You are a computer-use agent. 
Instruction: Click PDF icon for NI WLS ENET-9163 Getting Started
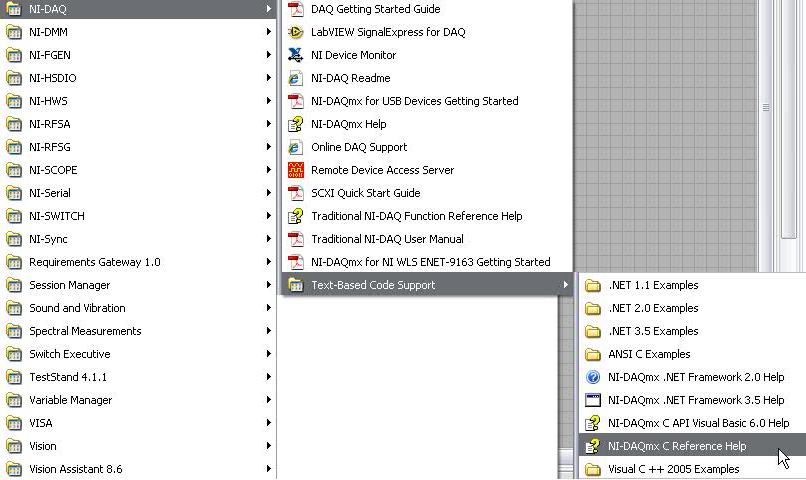296,262
